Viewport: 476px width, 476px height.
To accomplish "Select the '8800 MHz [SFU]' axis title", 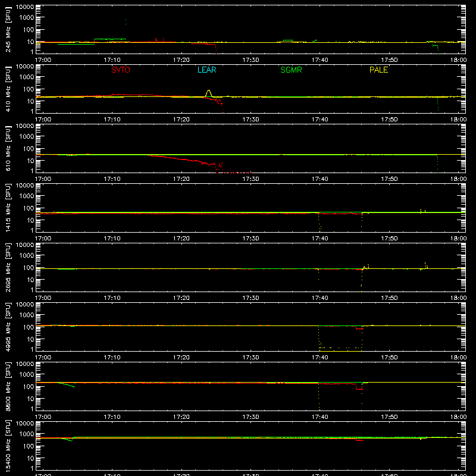I will coord(8,386).
